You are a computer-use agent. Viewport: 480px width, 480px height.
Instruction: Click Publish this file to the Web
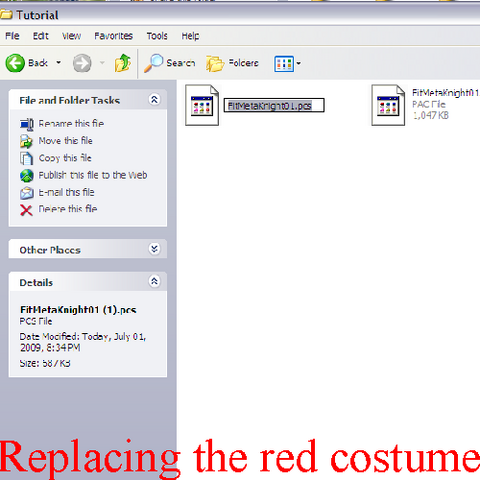tap(93, 175)
